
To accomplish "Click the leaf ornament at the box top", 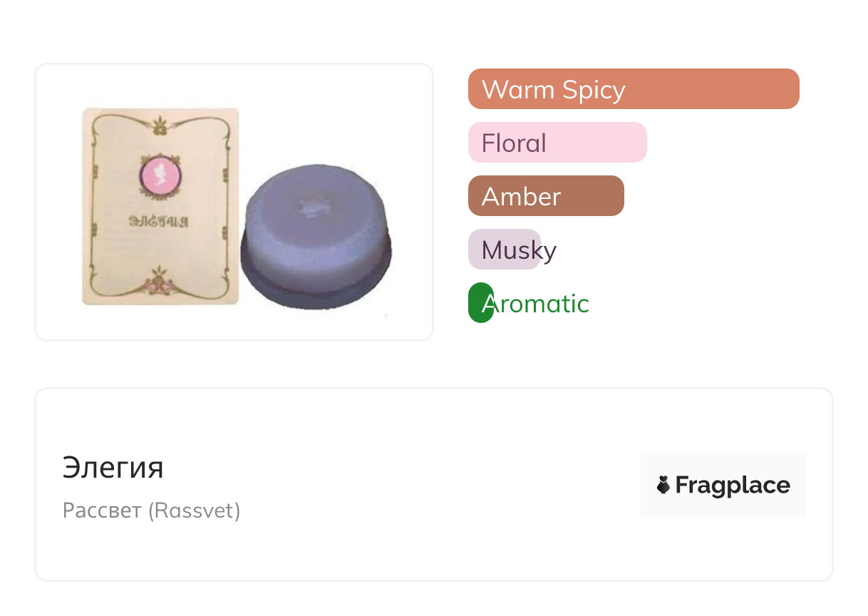I will (162, 125).
